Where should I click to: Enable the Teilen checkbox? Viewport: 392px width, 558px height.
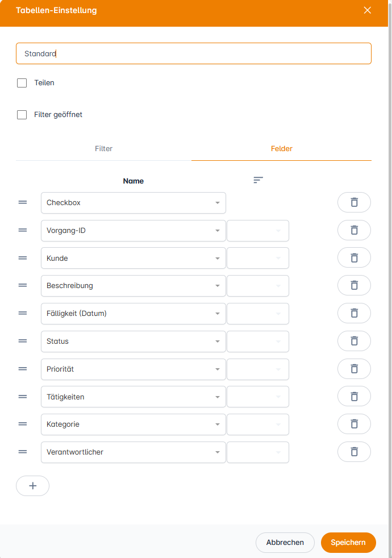click(22, 83)
